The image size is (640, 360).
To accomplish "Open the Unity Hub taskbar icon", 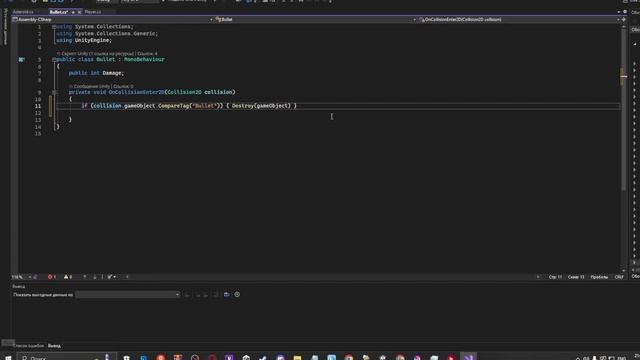I will click(x=246, y=357).
